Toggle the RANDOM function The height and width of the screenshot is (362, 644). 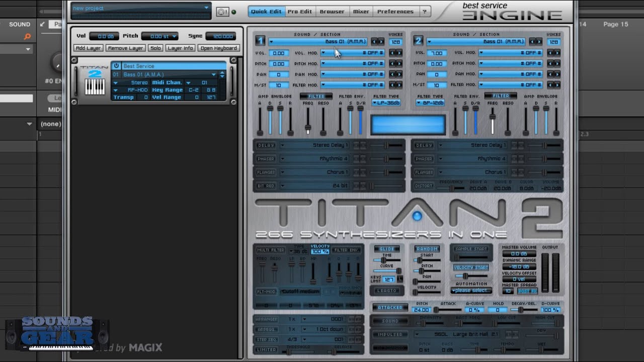(427, 249)
